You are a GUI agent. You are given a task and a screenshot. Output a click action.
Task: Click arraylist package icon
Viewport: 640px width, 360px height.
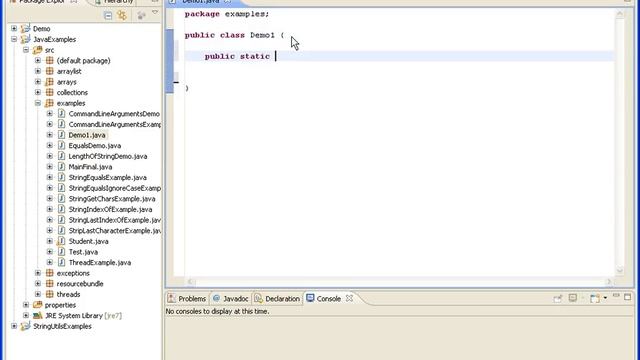(x=50, y=71)
